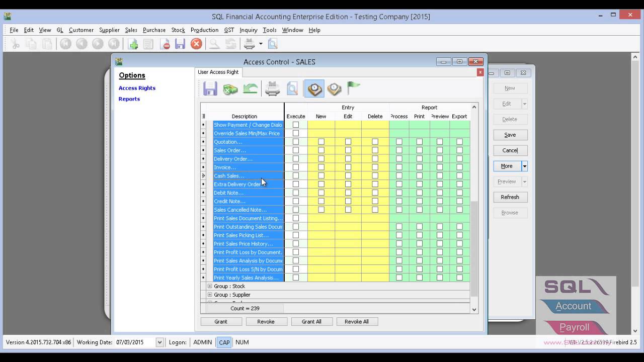Save access rights with dialog floppy icon
This screenshot has height=362, width=644.
(210, 89)
